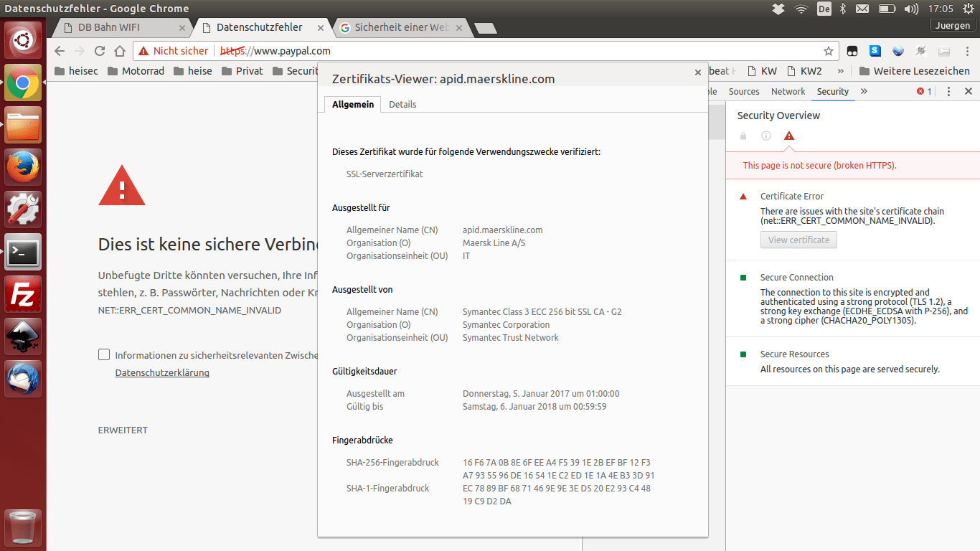Click the DevTools error count indicator

point(924,92)
